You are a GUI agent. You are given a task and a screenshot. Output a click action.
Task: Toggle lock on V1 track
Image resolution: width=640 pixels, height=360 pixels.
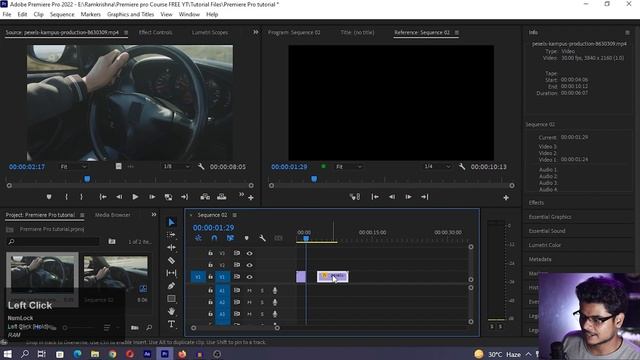tap(210, 277)
